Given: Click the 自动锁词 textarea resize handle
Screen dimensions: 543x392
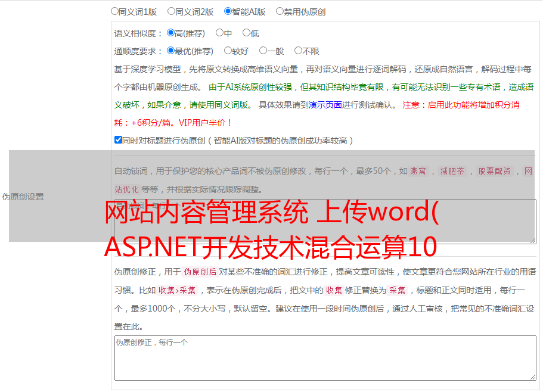Looking at the screenshot, I should point(533,241).
